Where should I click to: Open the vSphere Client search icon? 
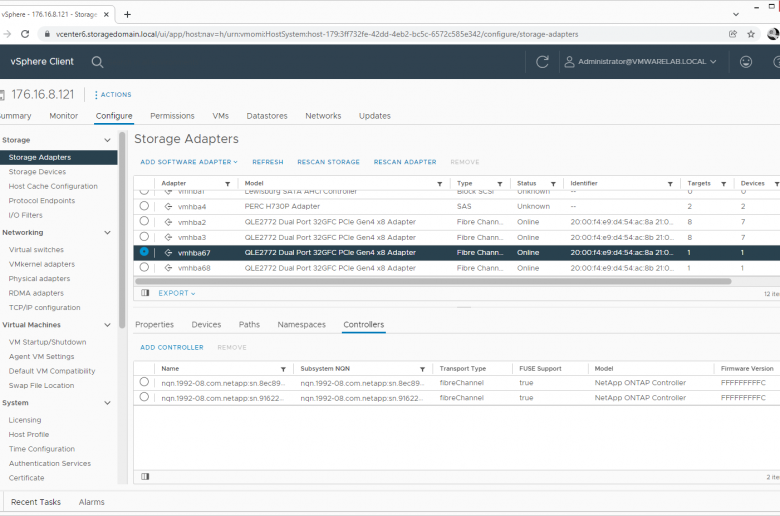pyautogui.click(x=98, y=62)
